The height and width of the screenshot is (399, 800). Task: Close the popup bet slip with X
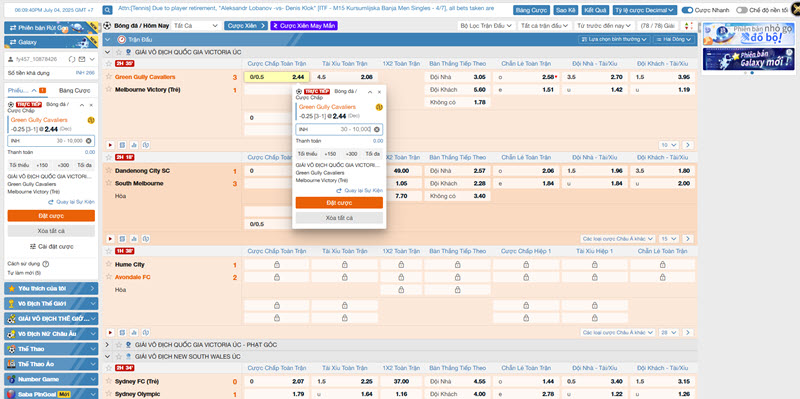379,92
